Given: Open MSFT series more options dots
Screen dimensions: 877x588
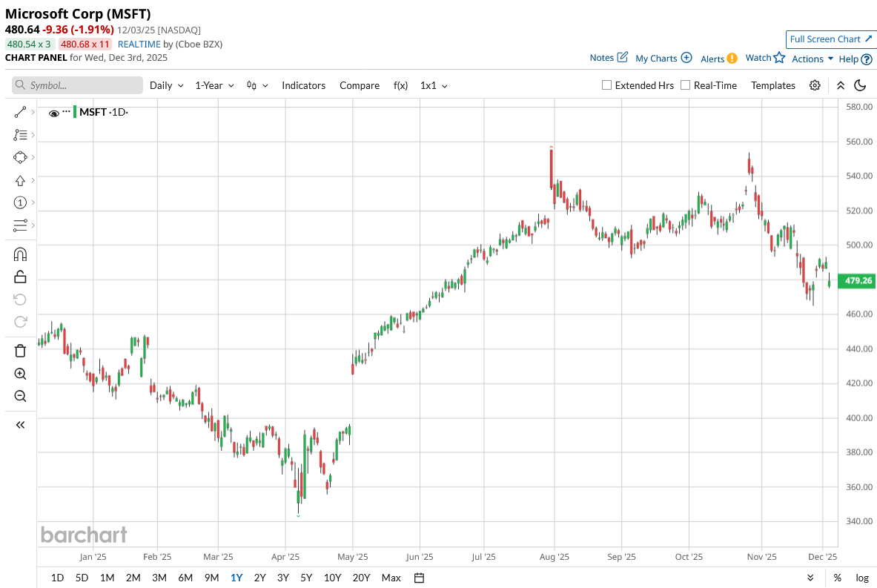Looking at the screenshot, I should (67, 111).
